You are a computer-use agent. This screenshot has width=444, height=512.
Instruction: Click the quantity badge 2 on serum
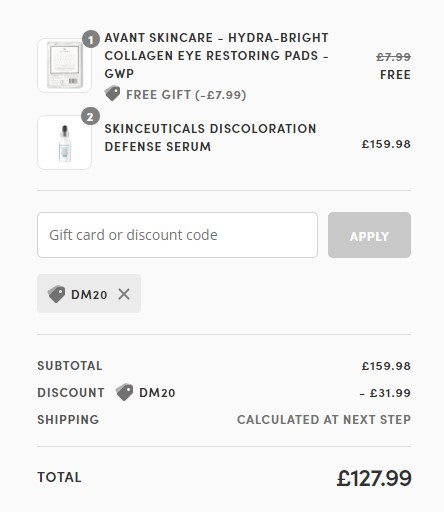click(91, 117)
